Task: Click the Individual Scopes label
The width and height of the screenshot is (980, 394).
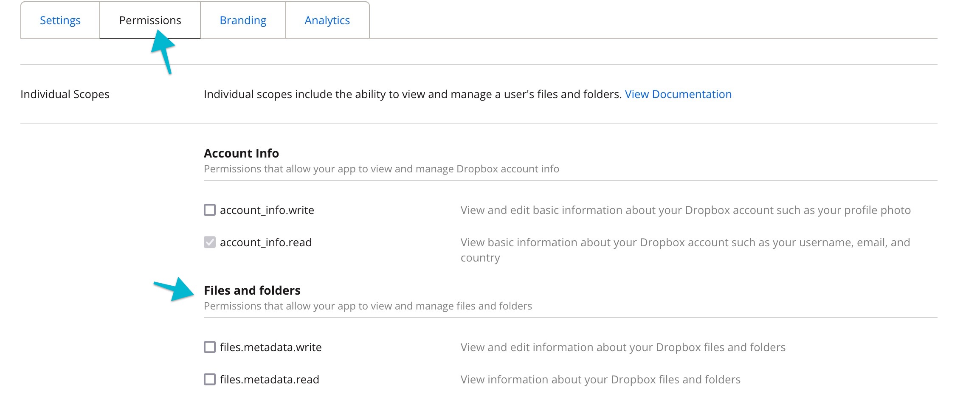Action: (x=65, y=94)
